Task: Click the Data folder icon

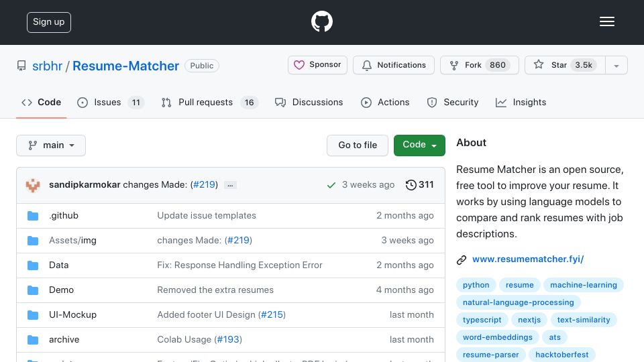Action: point(33,265)
